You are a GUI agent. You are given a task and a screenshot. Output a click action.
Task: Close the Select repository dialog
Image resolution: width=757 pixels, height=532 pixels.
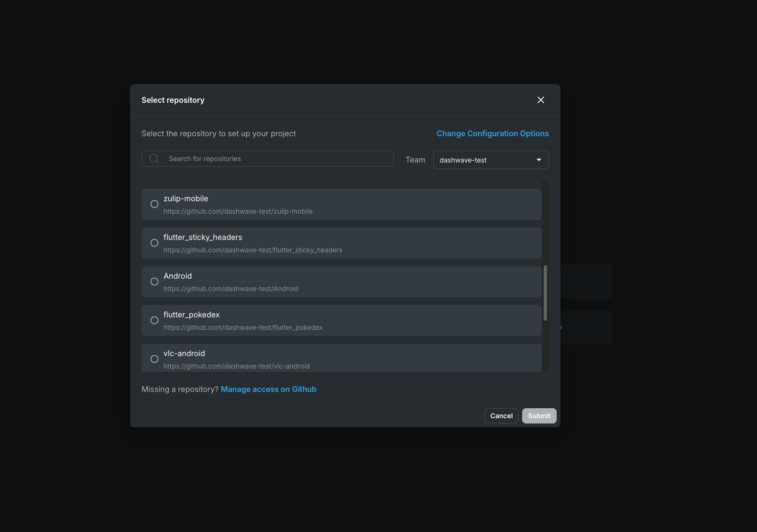[541, 100]
